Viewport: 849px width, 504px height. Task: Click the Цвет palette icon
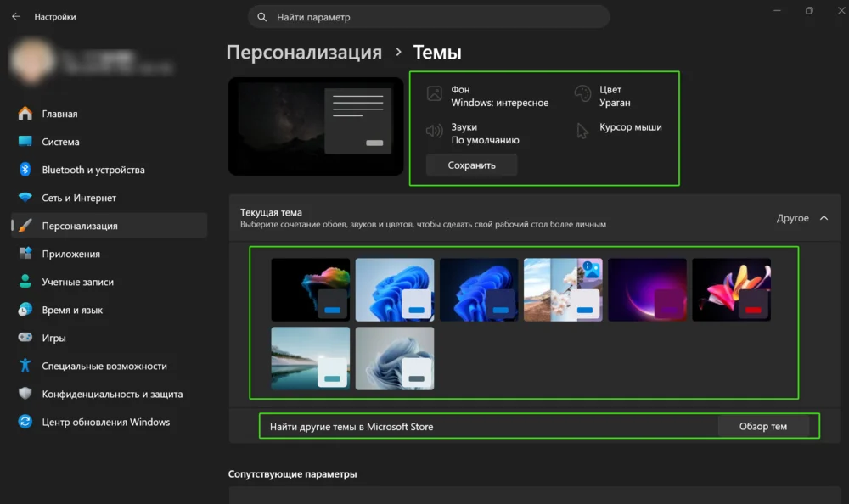[582, 93]
